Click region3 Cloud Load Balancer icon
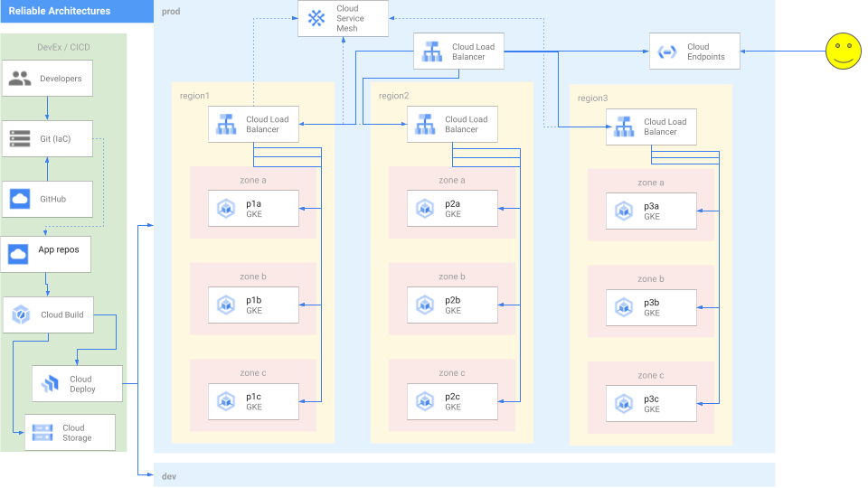The image size is (868, 488). [624, 127]
